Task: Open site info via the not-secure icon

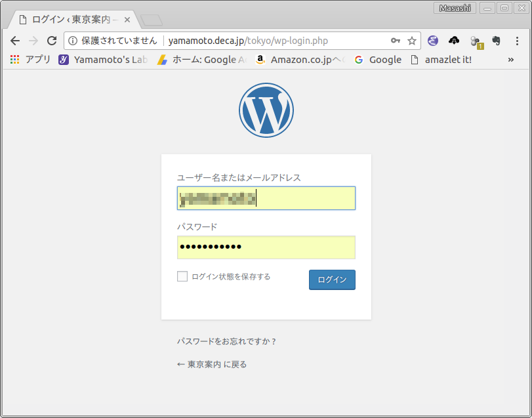Action: (x=73, y=41)
